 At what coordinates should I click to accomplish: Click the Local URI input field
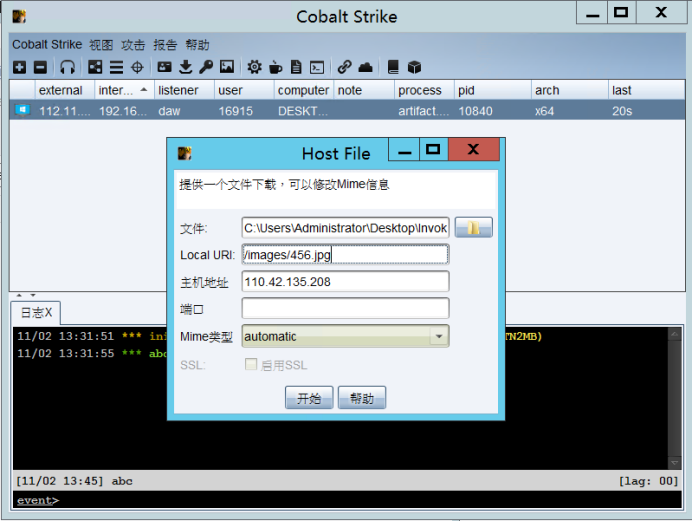(x=346, y=255)
